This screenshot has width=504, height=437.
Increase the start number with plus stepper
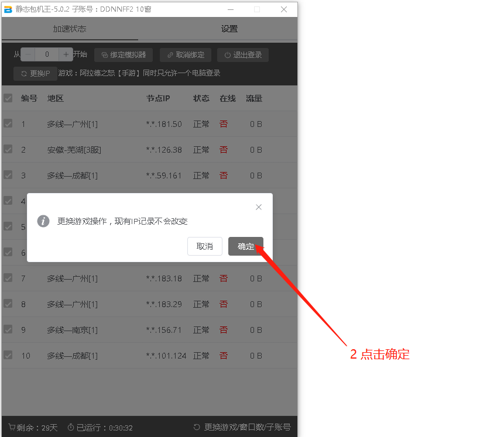pyautogui.click(x=66, y=54)
